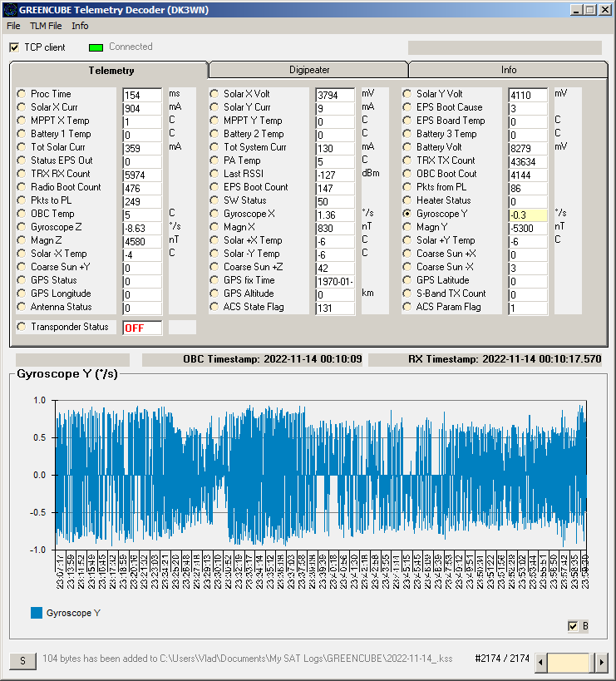The width and height of the screenshot is (616, 681).
Task: Toggle the B checkbox below the chart
Action: click(x=573, y=626)
